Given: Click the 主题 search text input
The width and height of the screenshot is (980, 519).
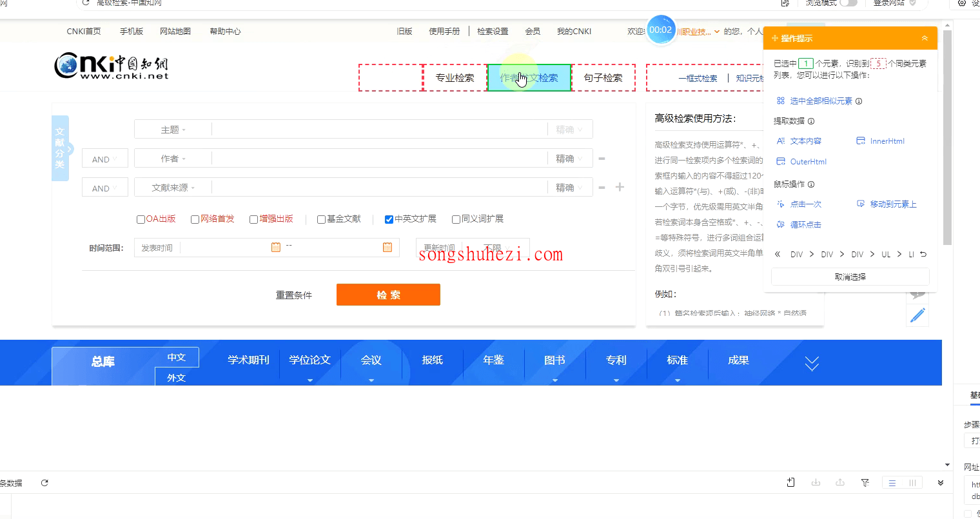Looking at the screenshot, I should click(380, 130).
